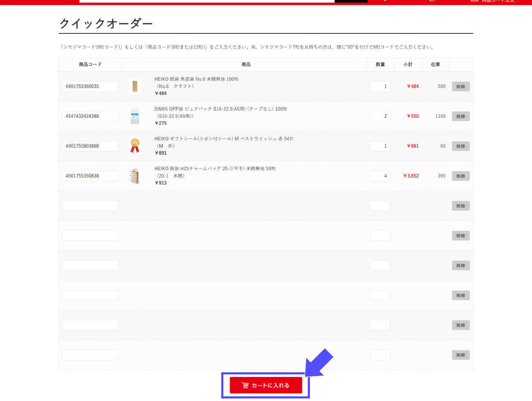The height and width of the screenshot is (401, 532).
Task: Remove the H25チャームバッグ row
Action: click(x=461, y=176)
